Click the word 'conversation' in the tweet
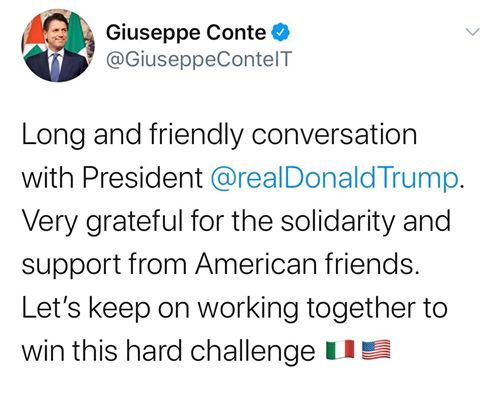 point(334,134)
